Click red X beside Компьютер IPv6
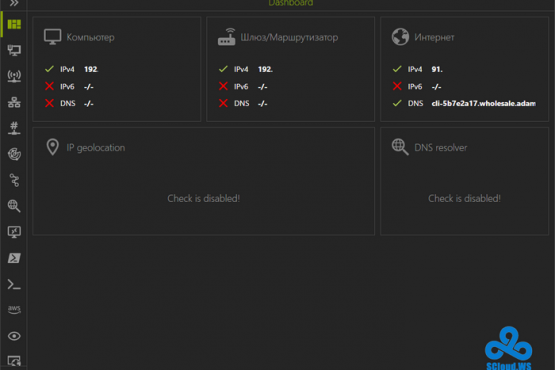The height and width of the screenshot is (370, 555). pyautogui.click(x=49, y=86)
